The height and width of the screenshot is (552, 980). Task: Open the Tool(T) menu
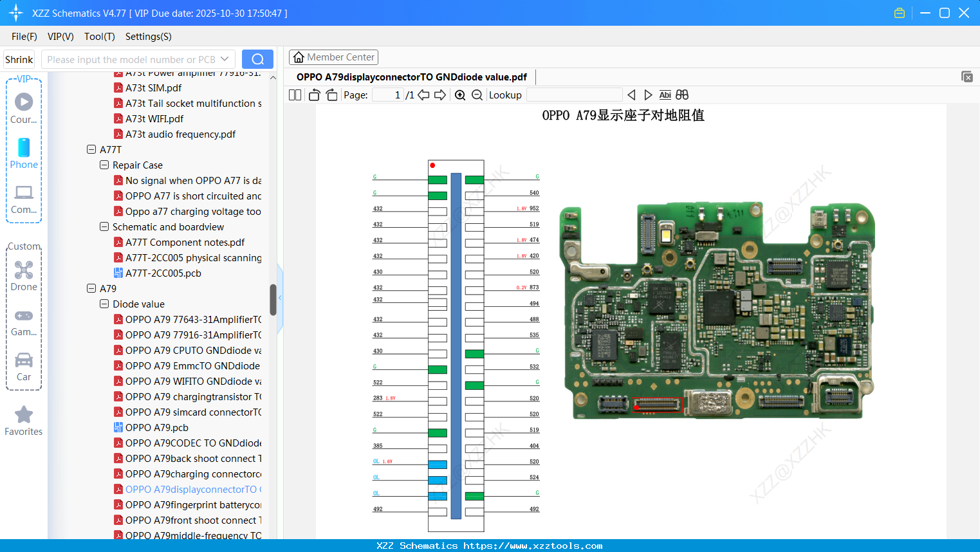coord(99,37)
